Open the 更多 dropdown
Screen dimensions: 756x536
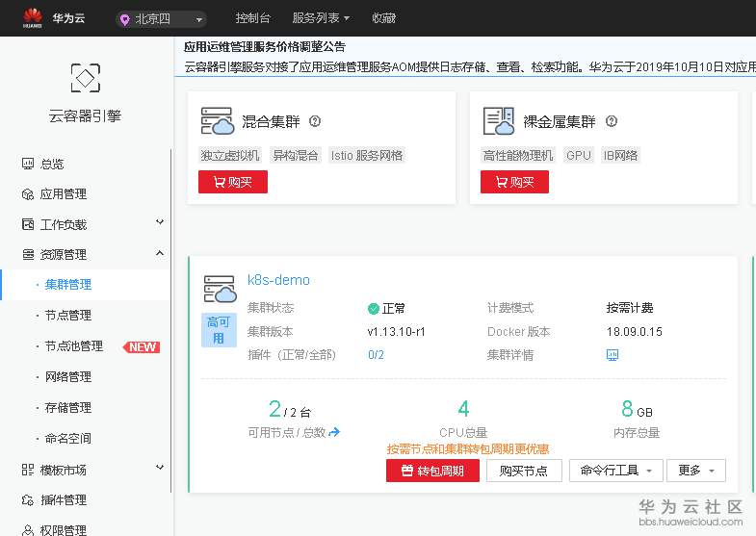696,471
